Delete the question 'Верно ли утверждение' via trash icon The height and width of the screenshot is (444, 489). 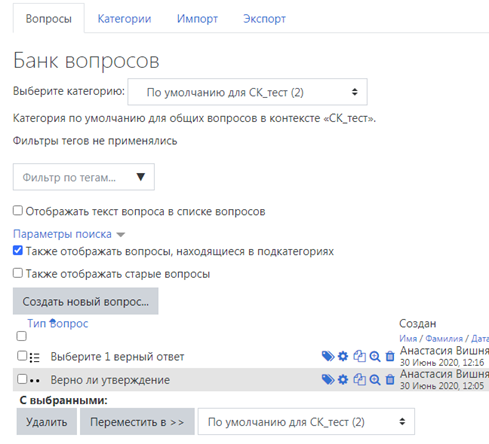tap(390, 379)
